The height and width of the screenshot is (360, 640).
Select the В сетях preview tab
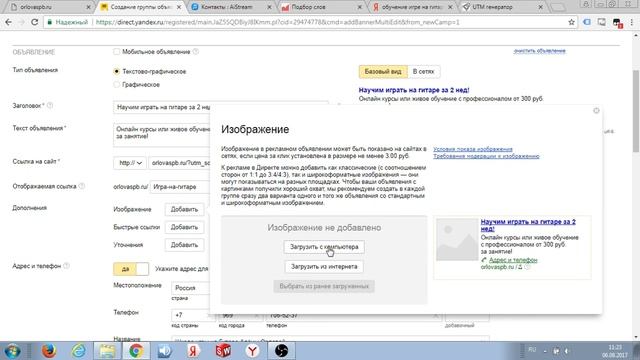423,71
